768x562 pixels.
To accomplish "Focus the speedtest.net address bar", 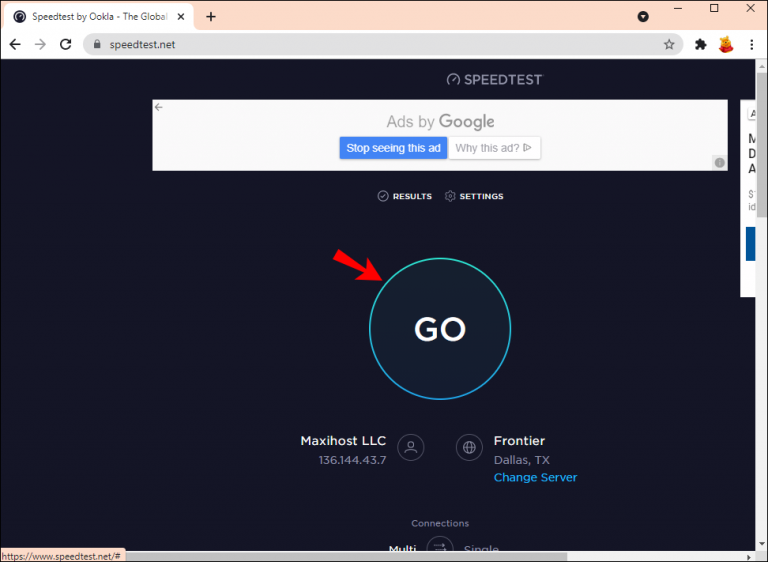I will pos(383,45).
